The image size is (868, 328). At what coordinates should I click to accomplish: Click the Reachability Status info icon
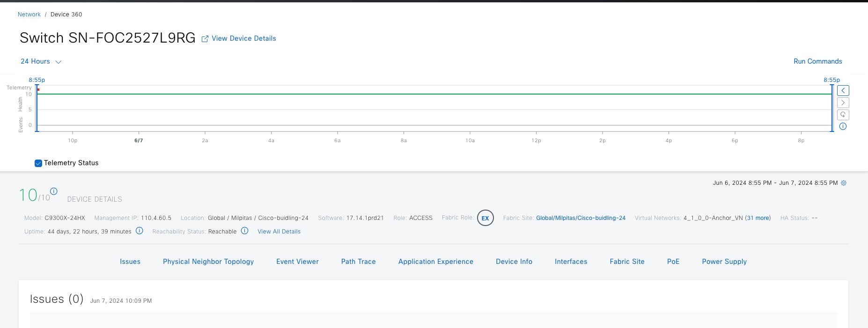click(x=244, y=231)
